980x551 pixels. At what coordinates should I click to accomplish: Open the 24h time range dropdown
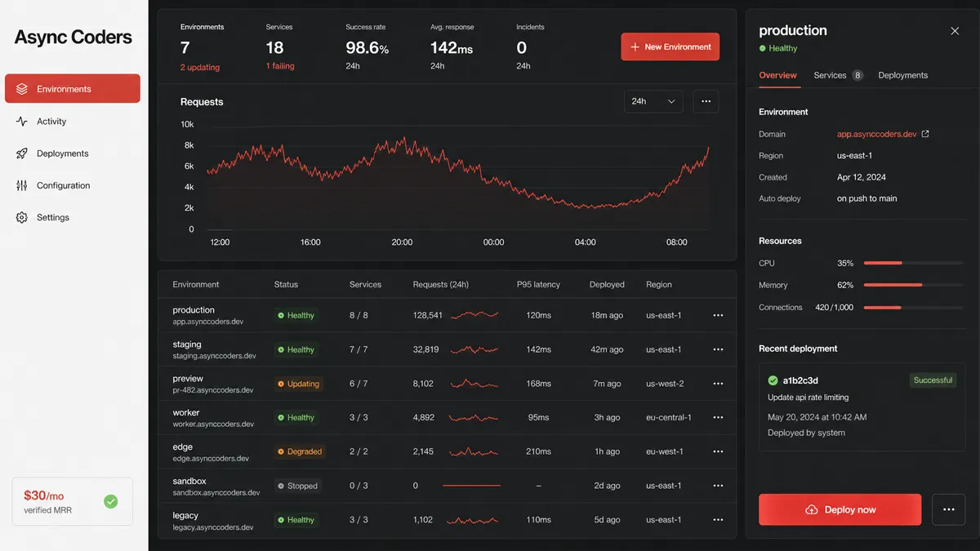click(x=653, y=101)
